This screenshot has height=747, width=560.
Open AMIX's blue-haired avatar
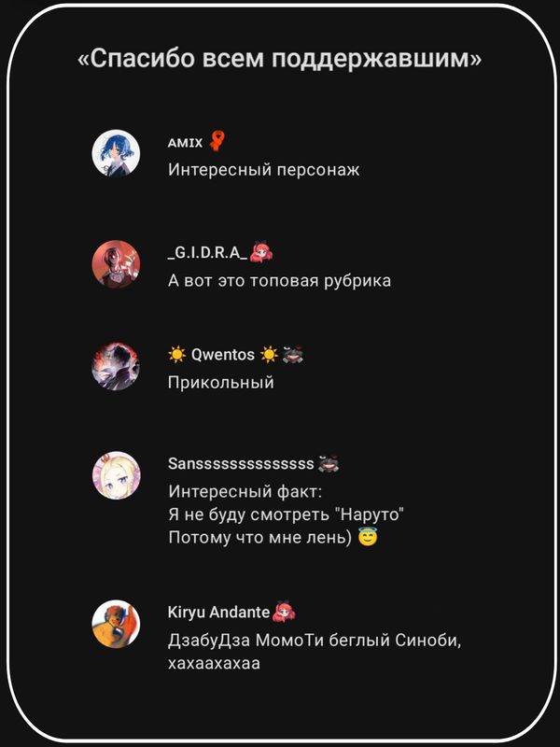[116, 153]
